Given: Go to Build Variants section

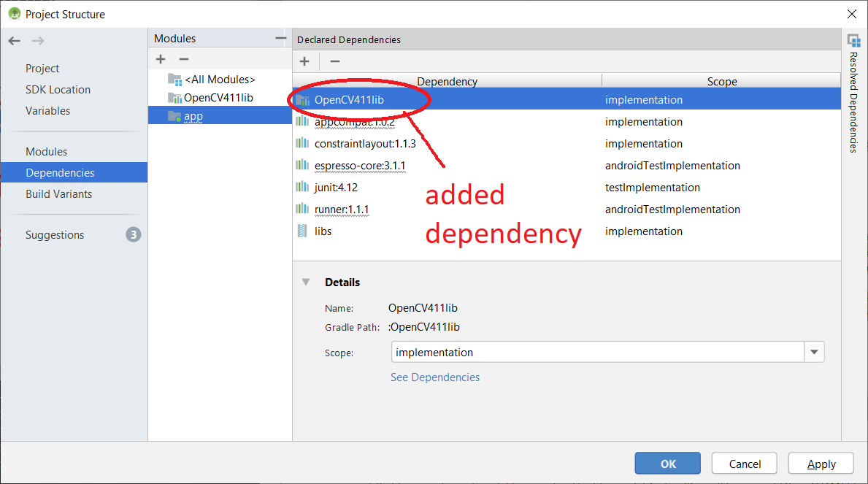Looking at the screenshot, I should point(58,194).
